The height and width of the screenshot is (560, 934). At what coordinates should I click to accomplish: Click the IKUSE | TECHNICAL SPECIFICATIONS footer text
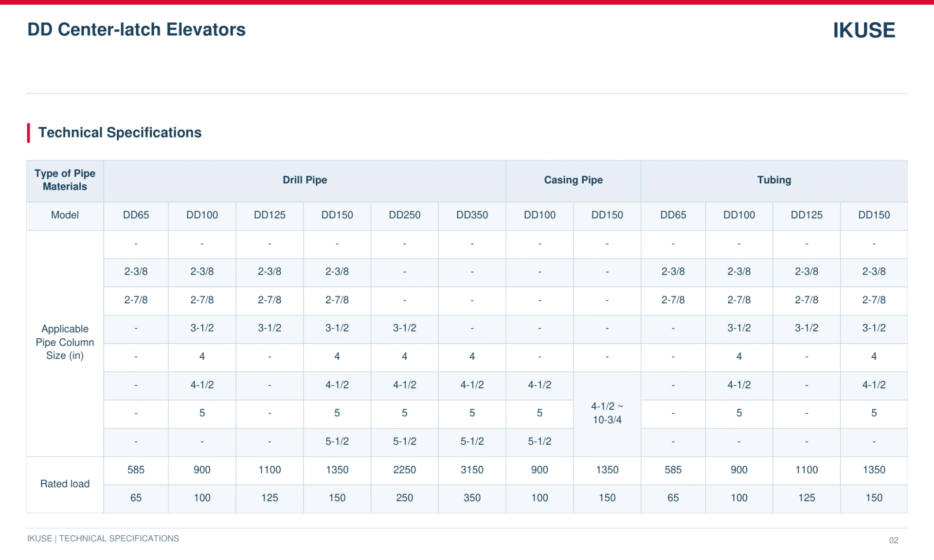(103, 539)
